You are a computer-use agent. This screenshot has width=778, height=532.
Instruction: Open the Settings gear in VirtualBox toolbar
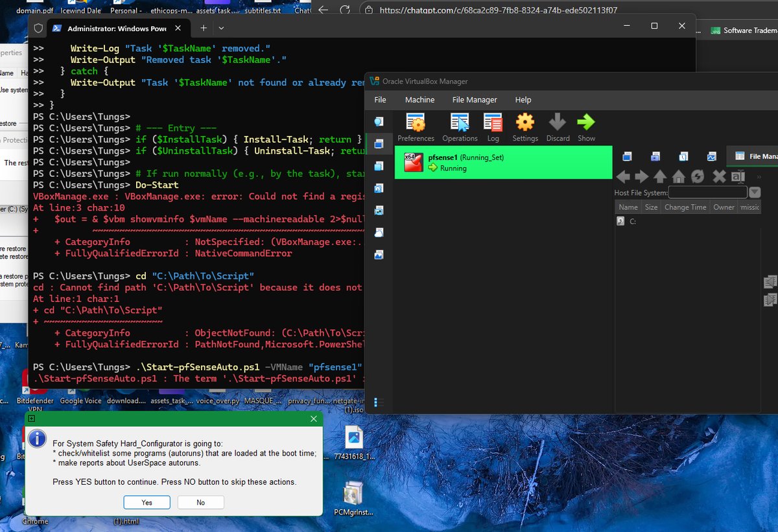[x=525, y=127]
